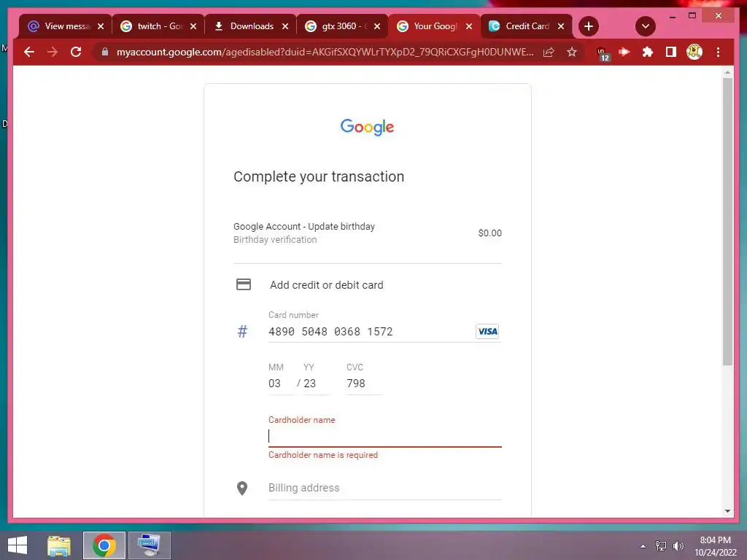Close the Your Google tab
This screenshot has width=747, height=560.
pyautogui.click(x=469, y=26)
